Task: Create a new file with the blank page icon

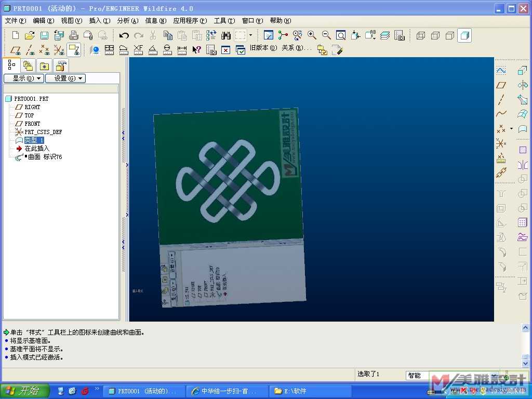Action: pos(15,35)
